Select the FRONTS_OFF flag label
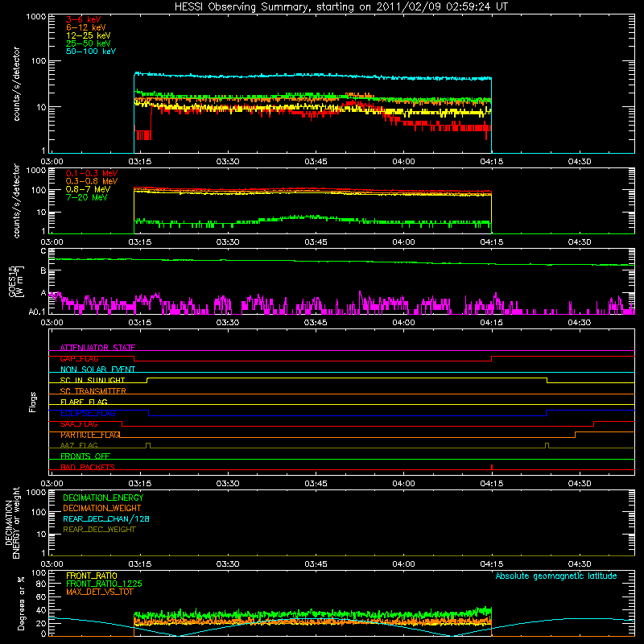The image size is (644, 644). coord(85,456)
